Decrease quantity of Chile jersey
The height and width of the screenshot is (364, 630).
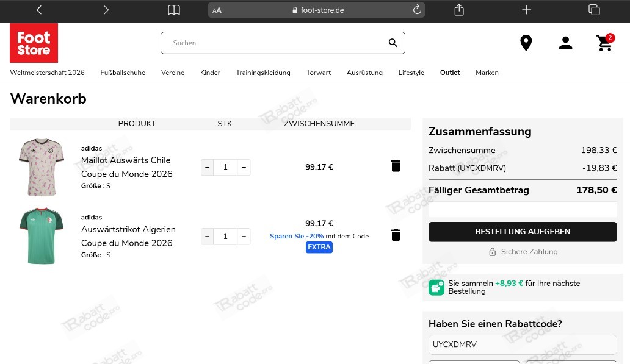(x=208, y=167)
